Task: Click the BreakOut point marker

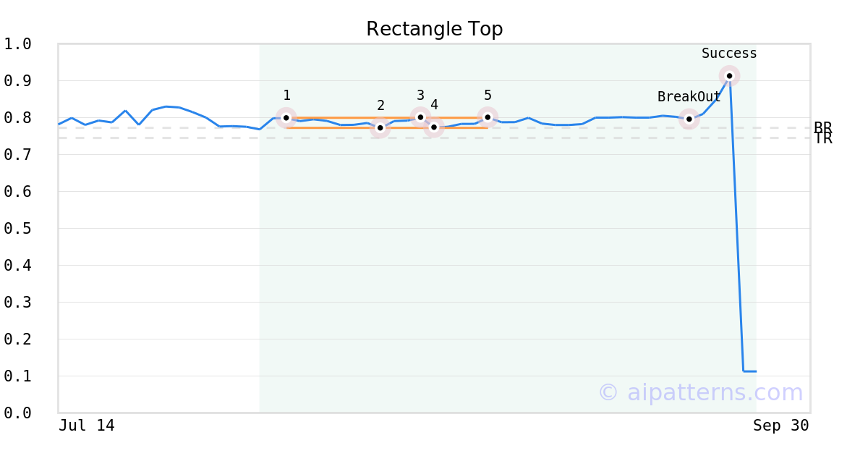Action: coord(689,119)
